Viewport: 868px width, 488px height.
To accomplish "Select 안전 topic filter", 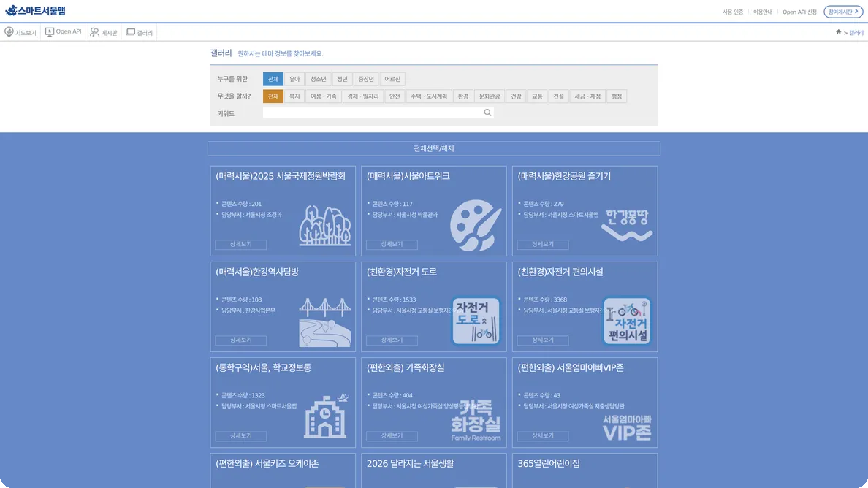I will coord(395,96).
